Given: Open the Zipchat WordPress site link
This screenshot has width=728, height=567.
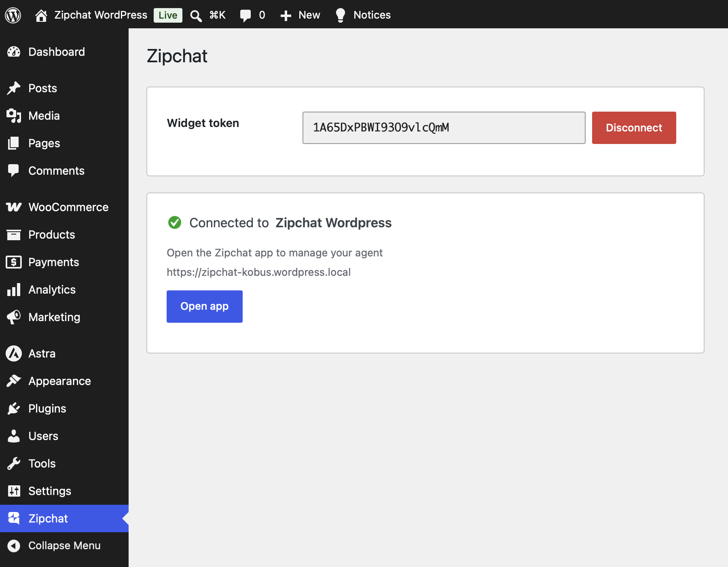Looking at the screenshot, I should 101,15.
